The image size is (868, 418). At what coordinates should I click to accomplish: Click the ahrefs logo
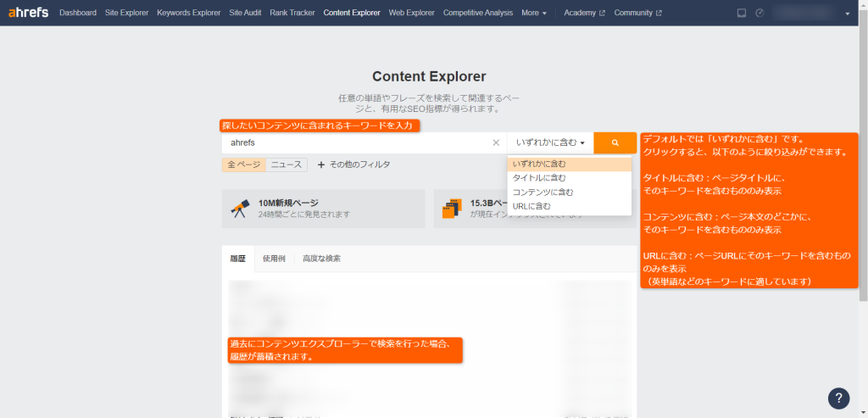click(x=28, y=12)
